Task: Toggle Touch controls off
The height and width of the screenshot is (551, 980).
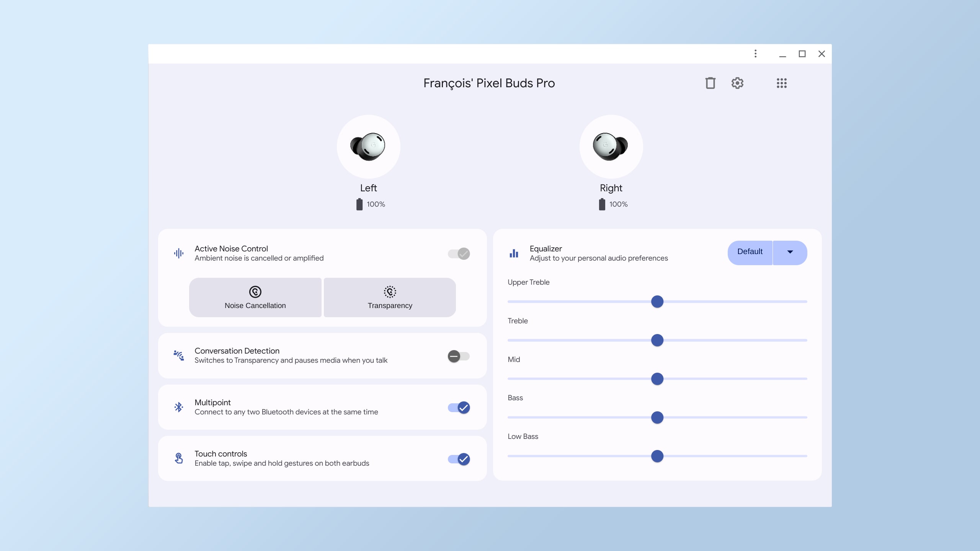Action: (x=459, y=459)
